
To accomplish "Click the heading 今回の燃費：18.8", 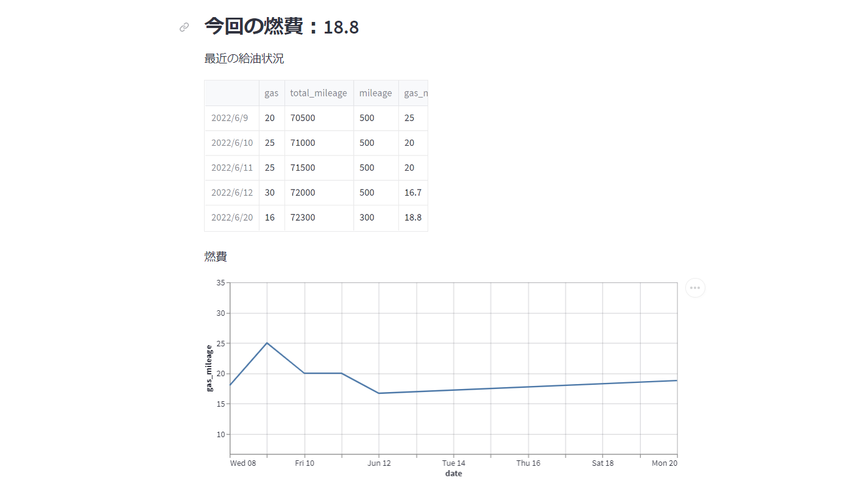I will 280,26.
